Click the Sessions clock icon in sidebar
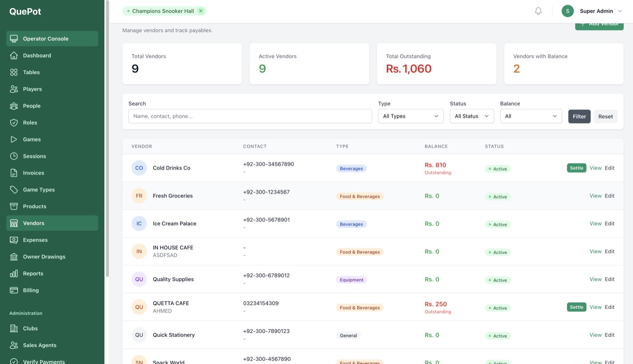This screenshot has height=364, width=633. [x=14, y=156]
